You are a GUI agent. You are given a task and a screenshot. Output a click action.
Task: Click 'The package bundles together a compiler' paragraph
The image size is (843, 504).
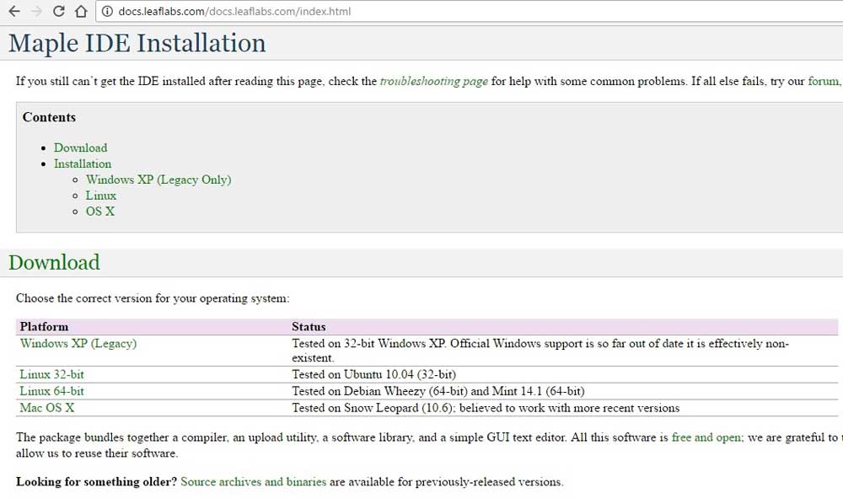point(427,446)
